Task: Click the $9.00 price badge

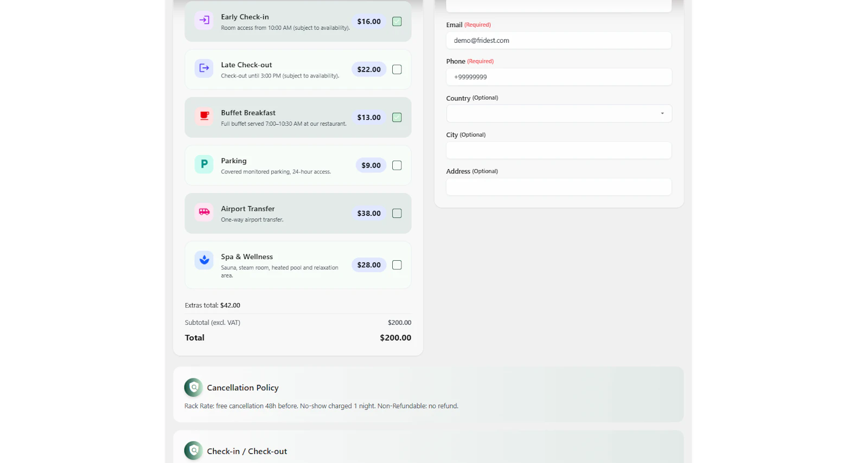Action: 371,165
